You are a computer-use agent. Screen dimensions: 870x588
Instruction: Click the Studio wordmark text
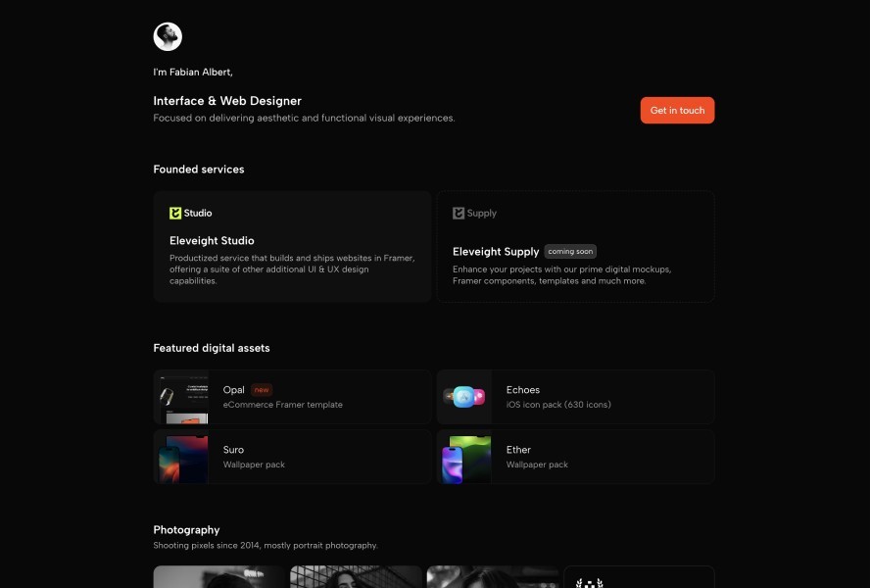point(198,214)
